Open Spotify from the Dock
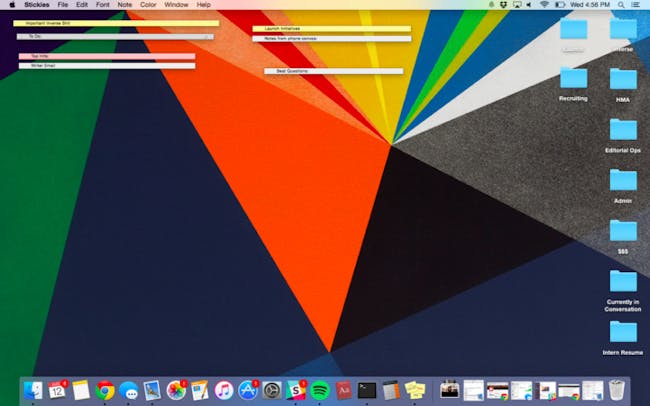The image size is (650, 406). [x=320, y=390]
